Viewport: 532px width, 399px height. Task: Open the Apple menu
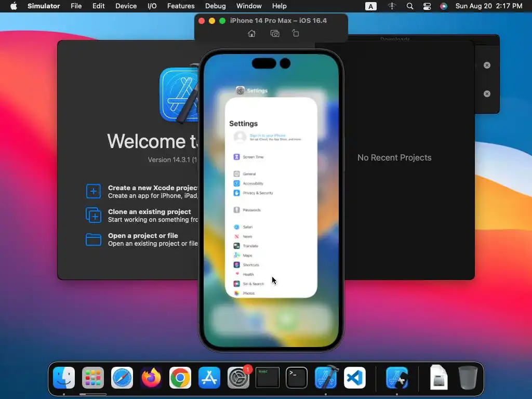(x=14, y=6)
